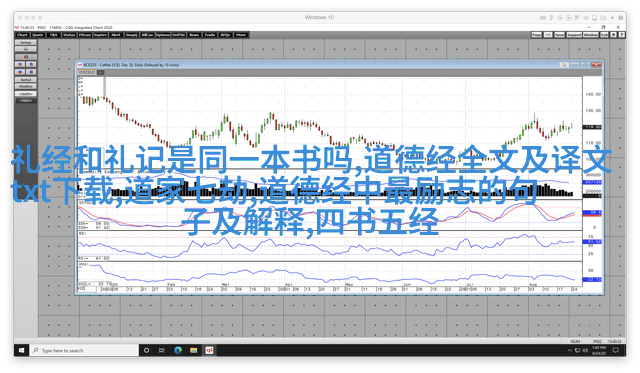
Task: Click the Support button at top right
Action: pos(574,35)
